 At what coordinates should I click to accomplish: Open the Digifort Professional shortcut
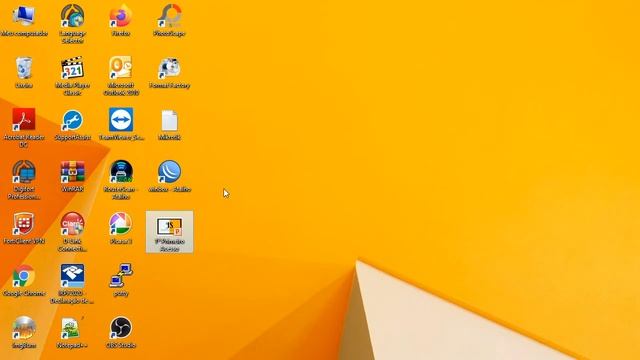pyautogui.click(x=24, y=180)
